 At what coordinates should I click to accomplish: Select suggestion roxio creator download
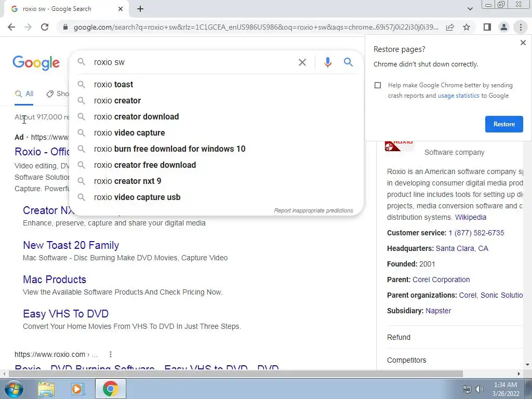[217, 117]
